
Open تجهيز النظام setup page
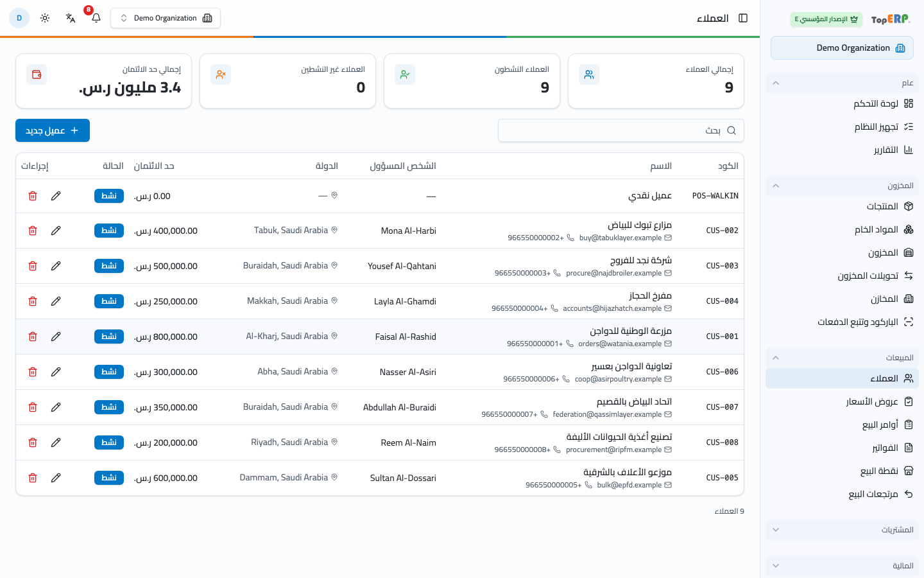(842, 127)
